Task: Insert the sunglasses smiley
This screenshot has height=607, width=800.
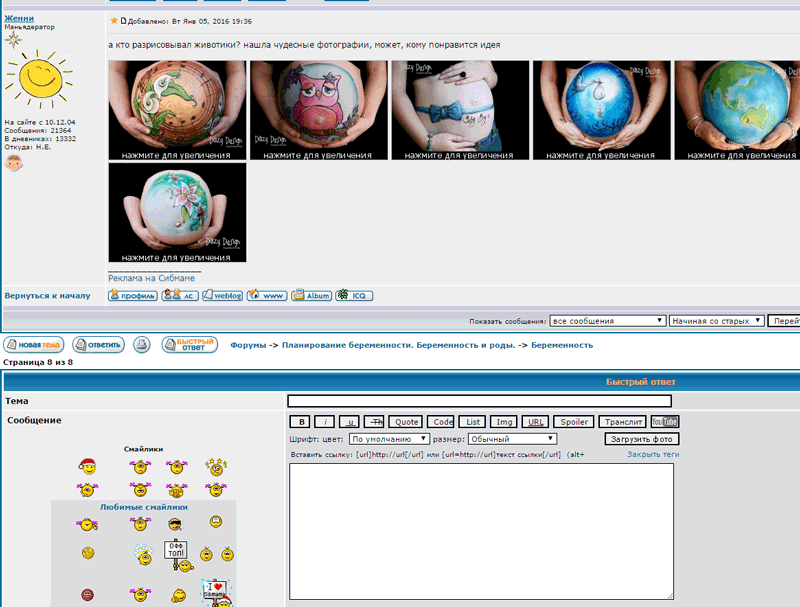Action: click(x=175, y=524)
